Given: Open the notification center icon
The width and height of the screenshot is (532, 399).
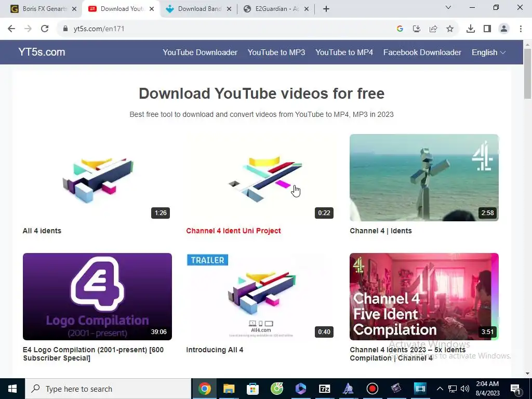Looking at the screenshot, I should [515, 389].
